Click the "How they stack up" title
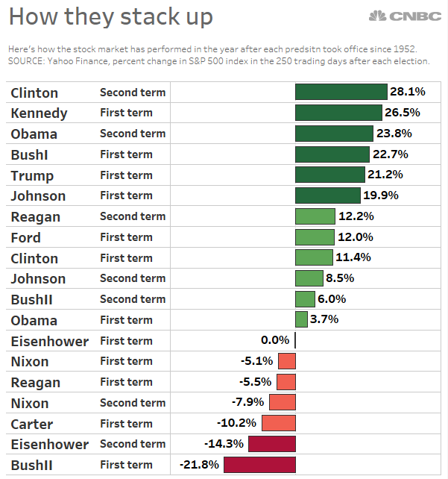 [x=111, y=17]
